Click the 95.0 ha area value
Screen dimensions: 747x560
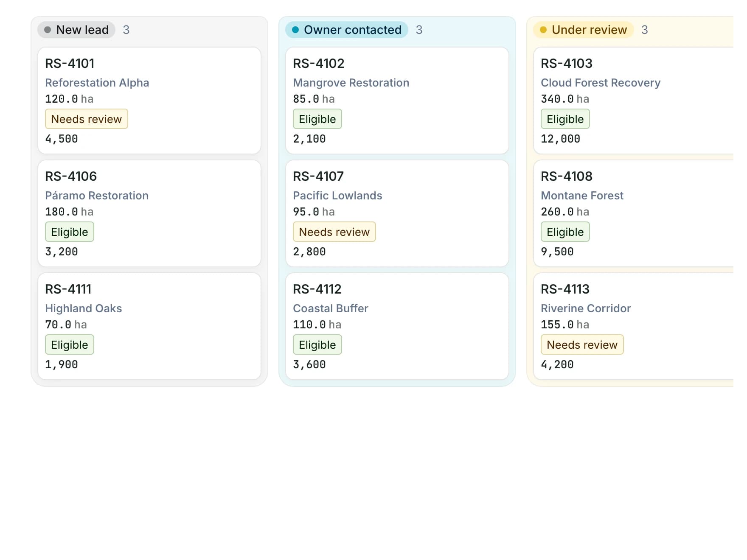(314, 212)
